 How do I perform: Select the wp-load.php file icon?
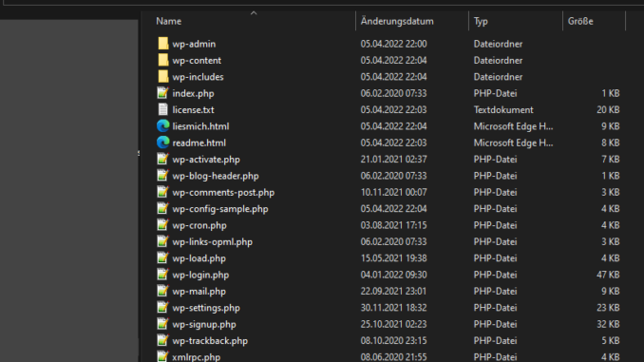pyautogui.click(x=163, y=257)
